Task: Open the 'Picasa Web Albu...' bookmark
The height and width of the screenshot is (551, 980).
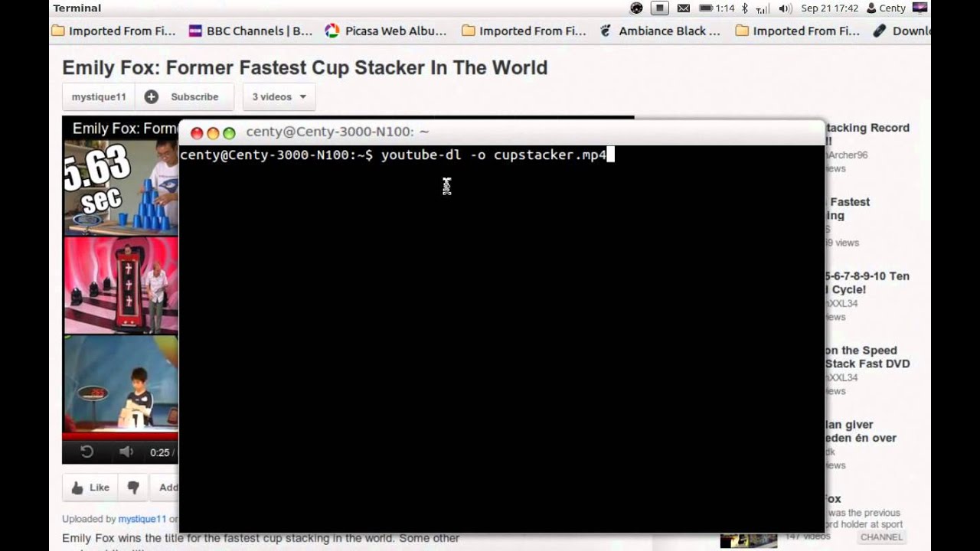Action: (x=386, y=31)
